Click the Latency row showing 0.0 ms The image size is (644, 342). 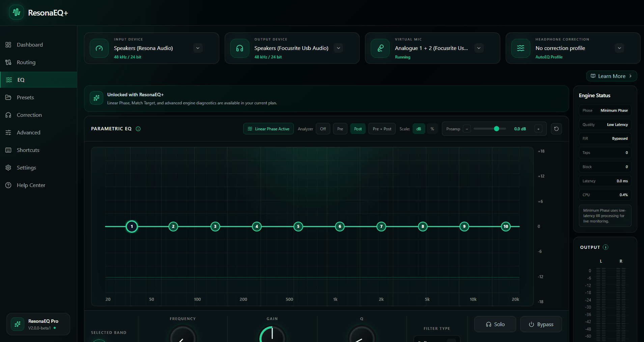tap(605, 181)
